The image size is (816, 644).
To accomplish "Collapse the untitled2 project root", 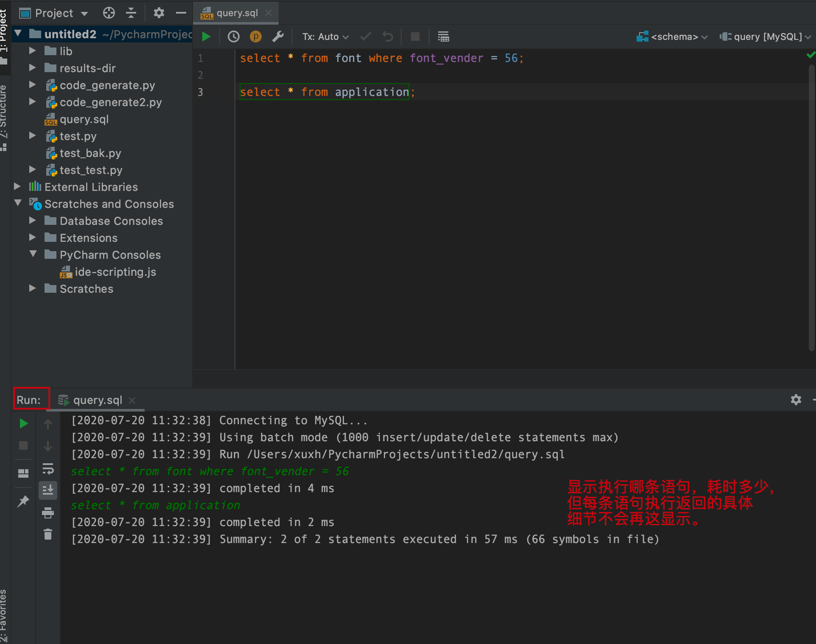I will [x=18, y=33].
